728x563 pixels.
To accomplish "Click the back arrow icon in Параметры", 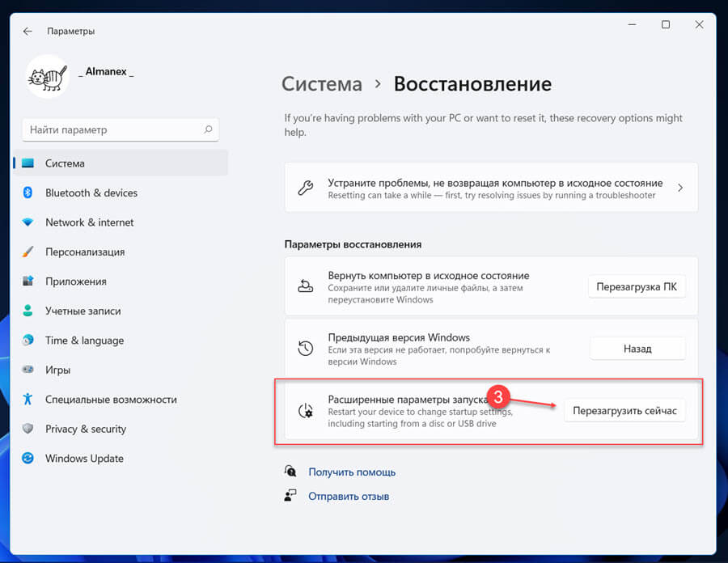I will [x=28, y=31].
